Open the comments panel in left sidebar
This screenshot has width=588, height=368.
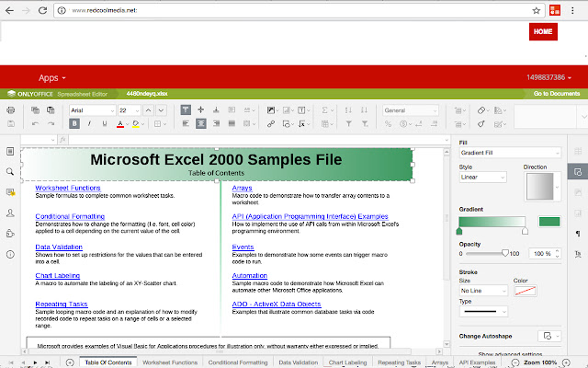(9, 191)
